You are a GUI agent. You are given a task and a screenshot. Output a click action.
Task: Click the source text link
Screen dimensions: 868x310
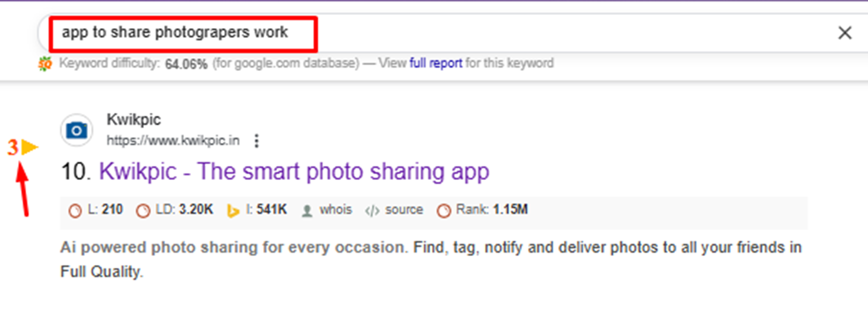tap(404, 210)
